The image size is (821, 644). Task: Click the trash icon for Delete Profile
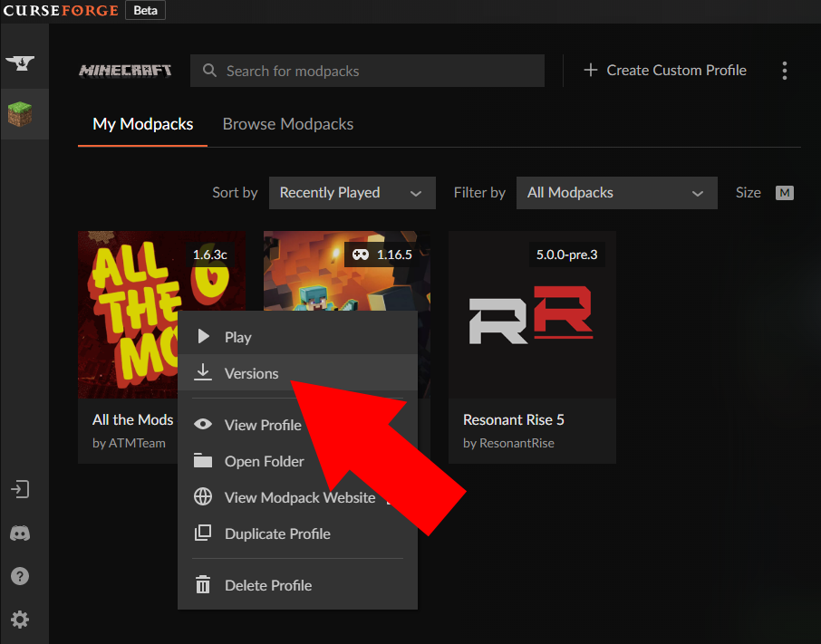[203, 585]
